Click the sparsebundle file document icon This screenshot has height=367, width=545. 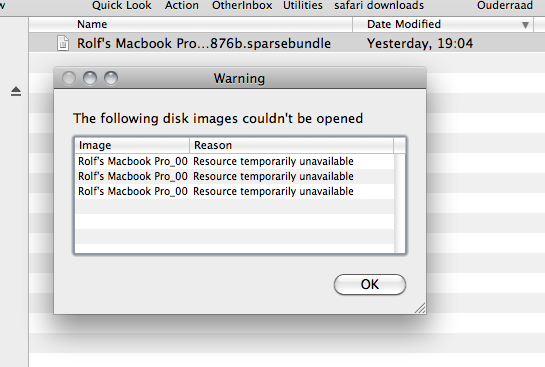(x=63, y=43)
